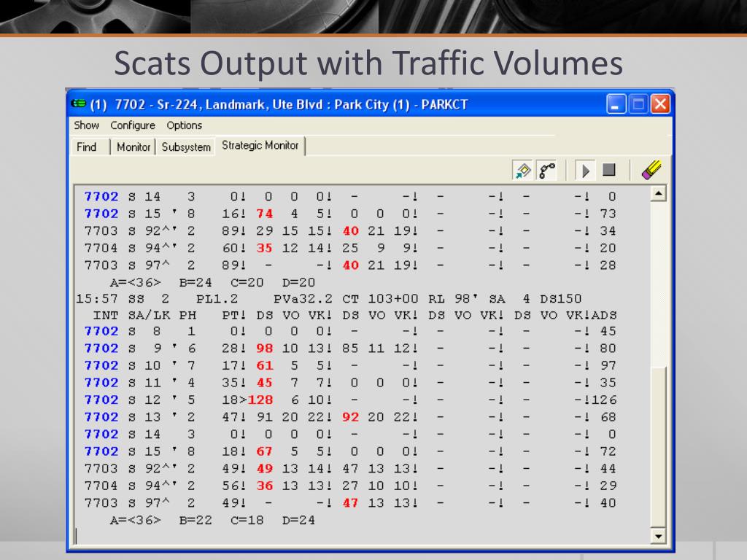Click red value 67 in the output
Viewport: 747px width, 560px height.
pos(264,451)
